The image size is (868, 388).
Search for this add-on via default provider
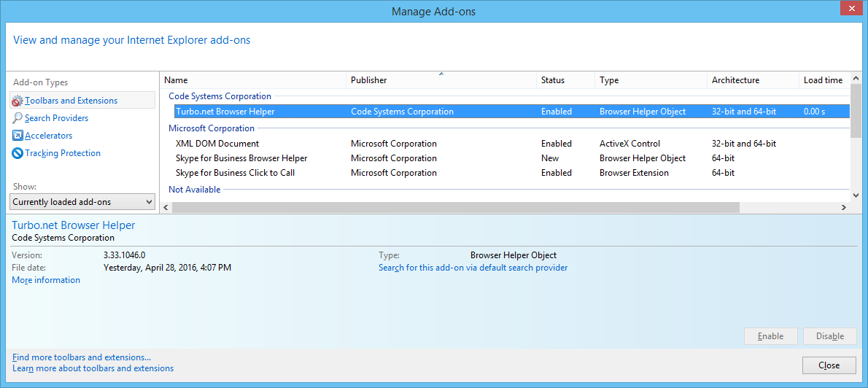(x=473, y=268)
